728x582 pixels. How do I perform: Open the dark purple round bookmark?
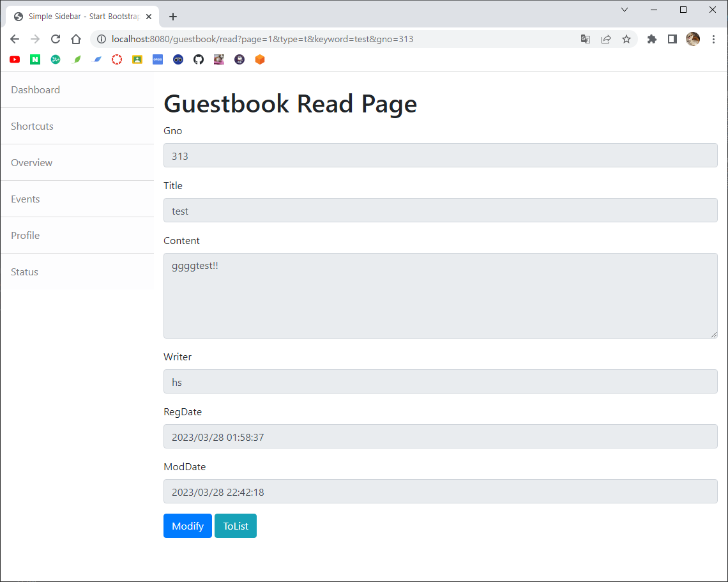click(x=239, y=59)
